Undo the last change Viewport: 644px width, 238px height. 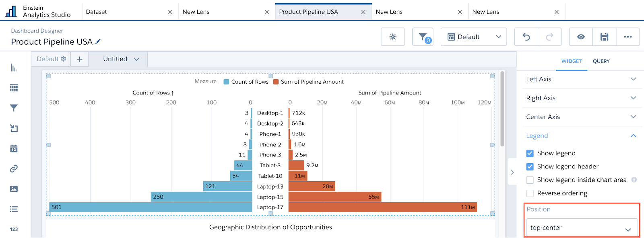pos(526,37)
